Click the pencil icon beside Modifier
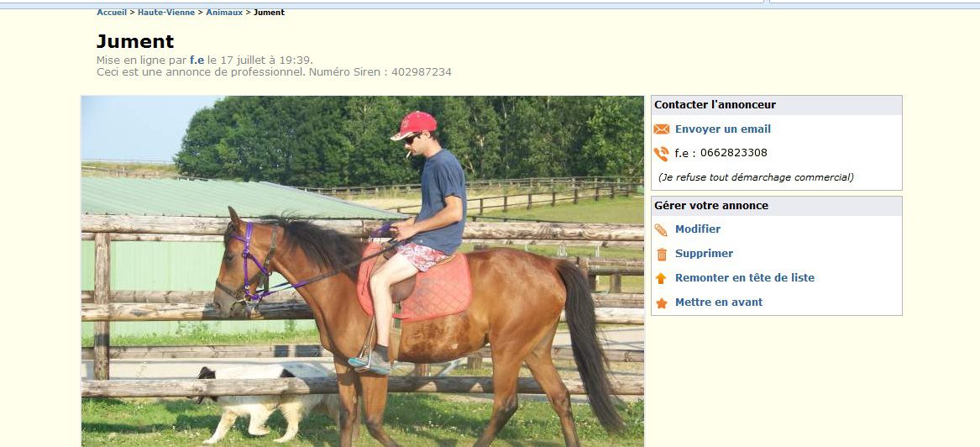Image resolution: width=980 pixels, height=447 pixels. coord(661,230)
